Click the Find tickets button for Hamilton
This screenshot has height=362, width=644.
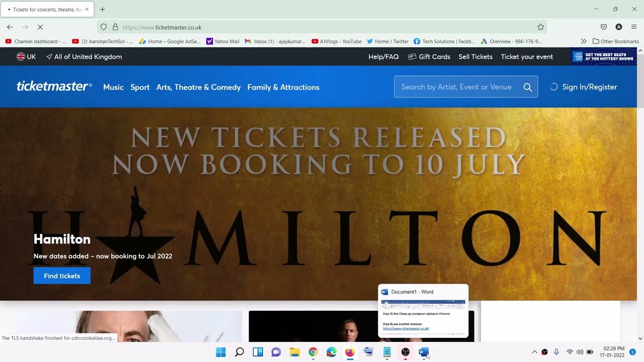(x=62, y=276)
